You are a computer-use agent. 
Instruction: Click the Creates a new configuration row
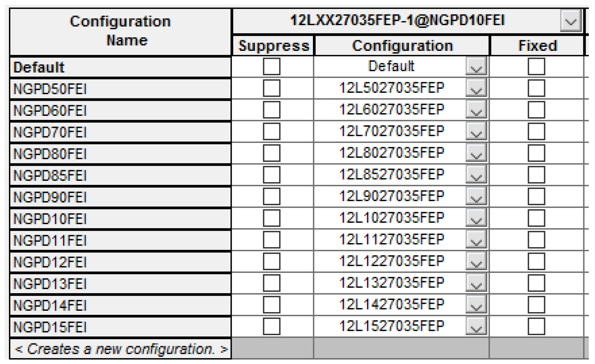[120, 349]
